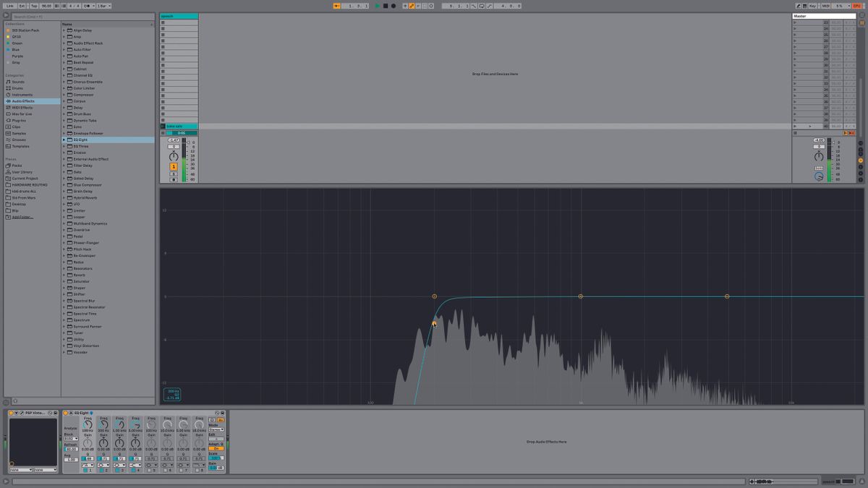Open hot-swap mode on the EQ Eight device
The width and height of the screenshot is (868, 488).
[216, 413]
